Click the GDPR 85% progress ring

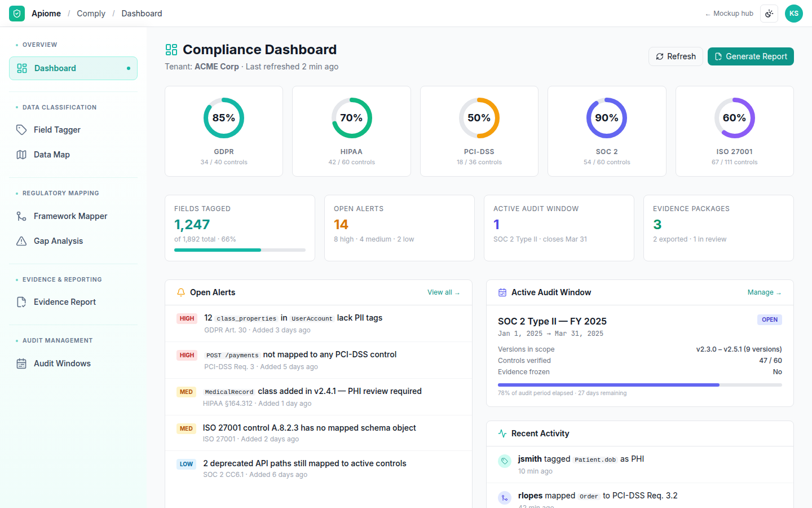224,118
